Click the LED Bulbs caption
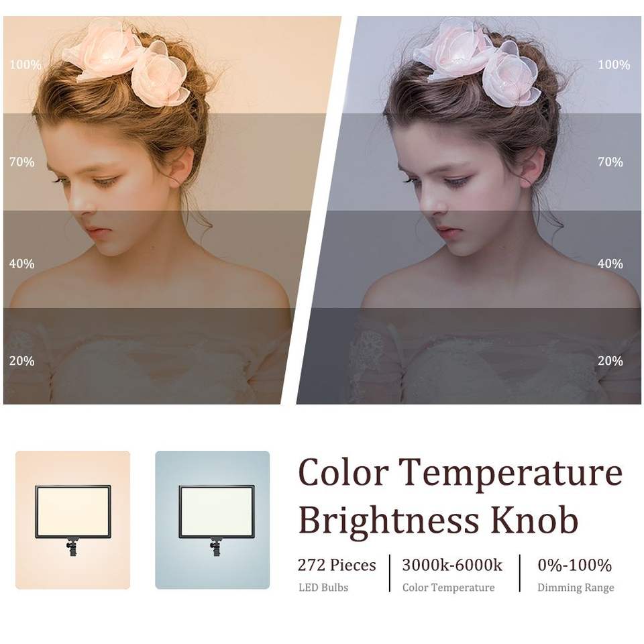 [323, 588]
